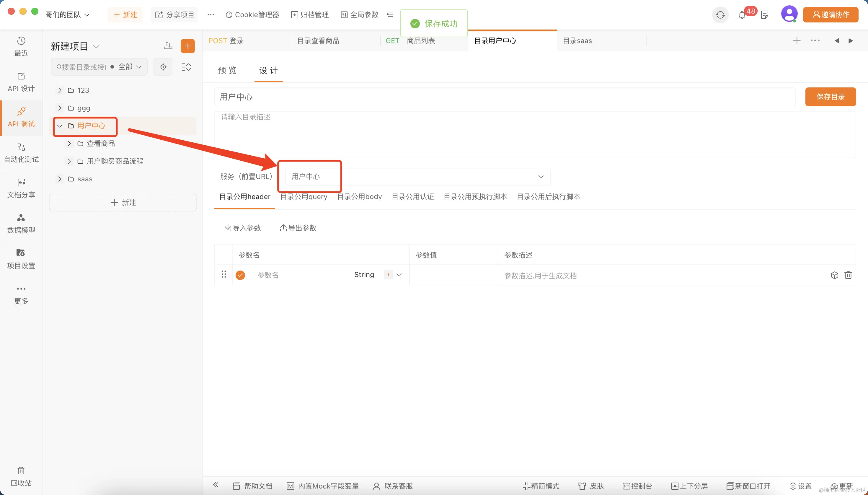Open 回收站 recycle bin in sidebar
Viewport: 868px width, 495px height.
[21, 476]
